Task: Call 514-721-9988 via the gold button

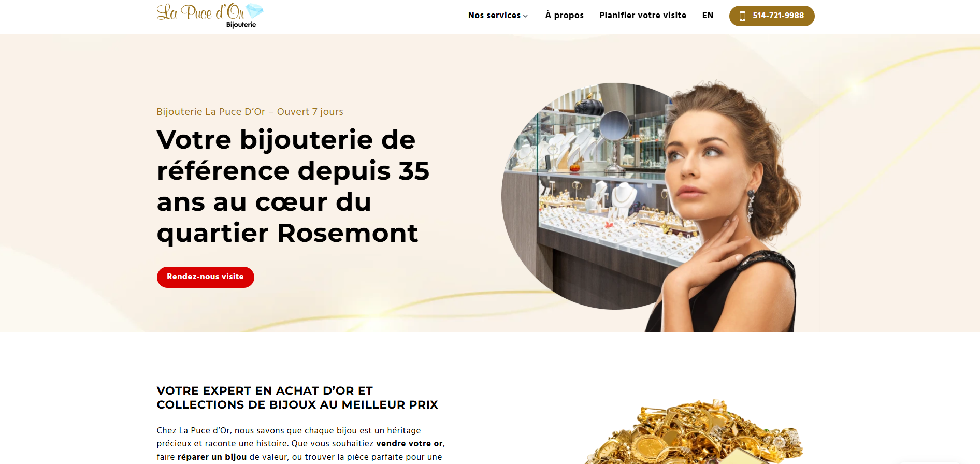Action: click(772, 16)
